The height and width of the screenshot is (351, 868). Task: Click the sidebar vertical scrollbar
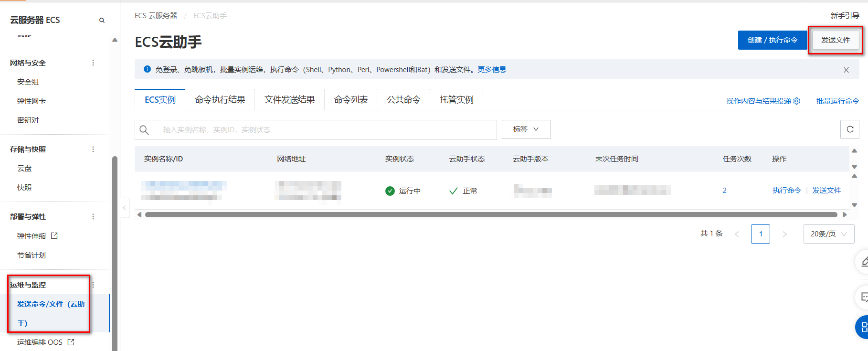(115, 253)
